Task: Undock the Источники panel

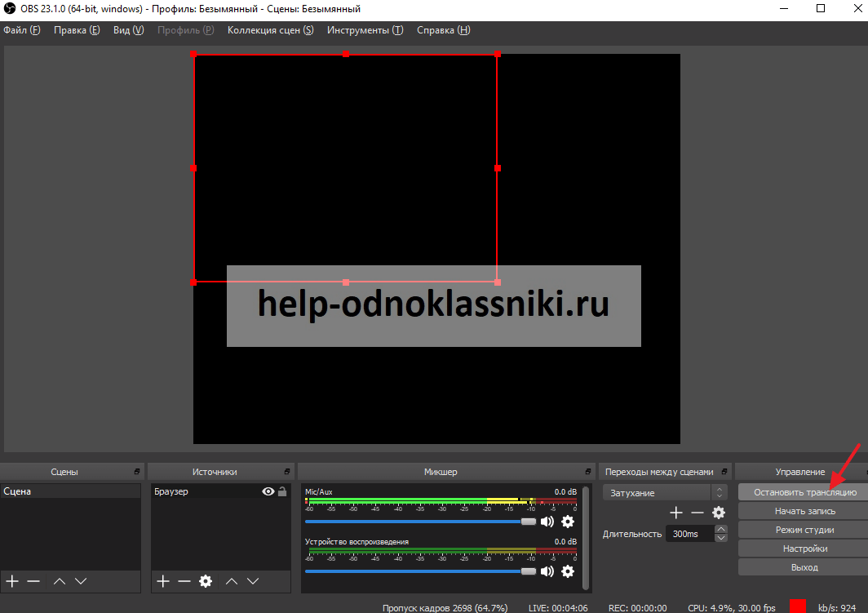Action: pyautogui.click(x=287, y=472)
